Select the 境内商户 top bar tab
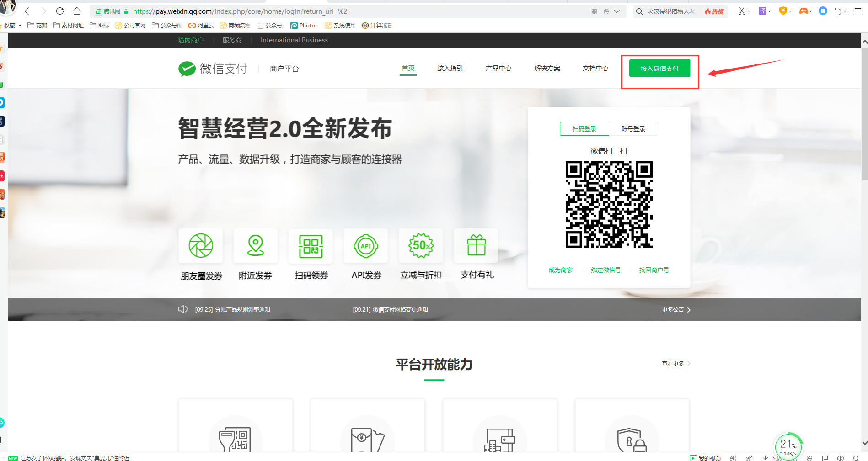 191,40
